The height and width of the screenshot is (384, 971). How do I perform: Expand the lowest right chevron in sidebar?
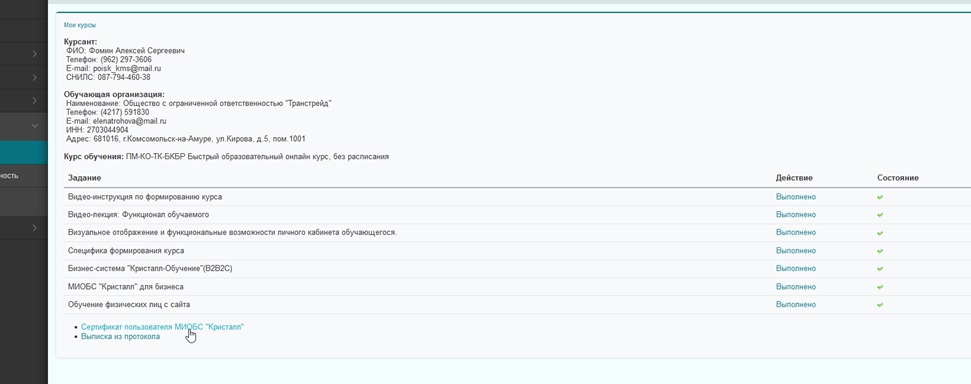tap(35, 227)
